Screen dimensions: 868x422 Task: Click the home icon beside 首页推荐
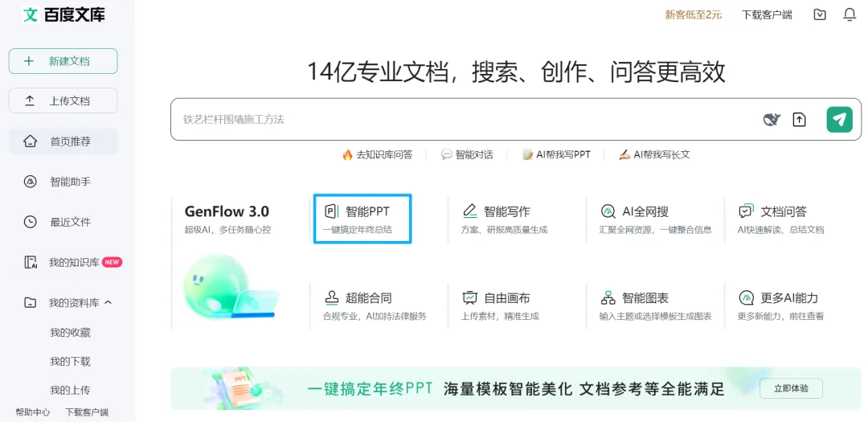[x=30, y=141]
